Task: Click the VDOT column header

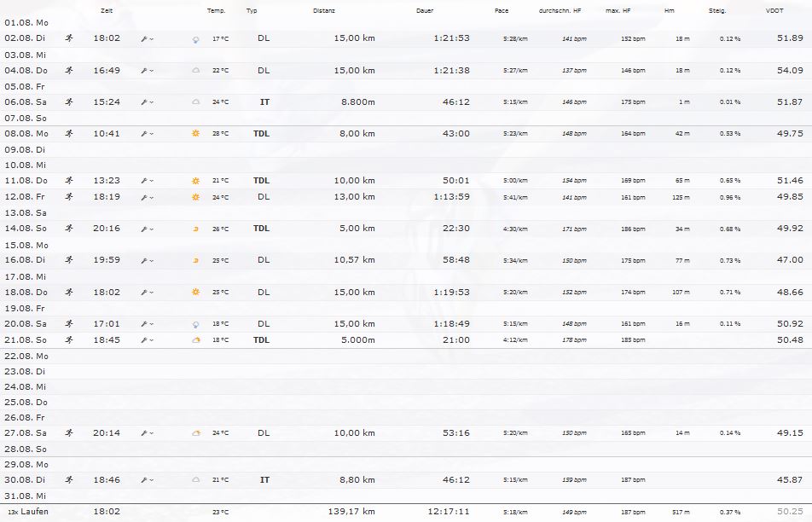Action: 774,11
